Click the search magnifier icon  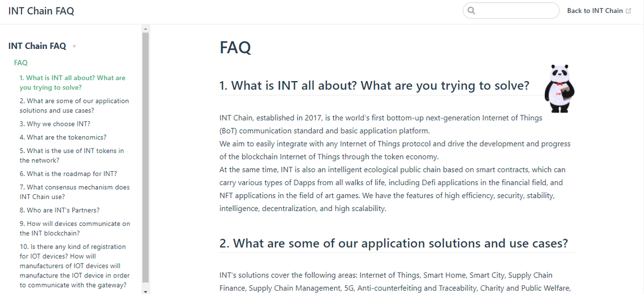472,11
